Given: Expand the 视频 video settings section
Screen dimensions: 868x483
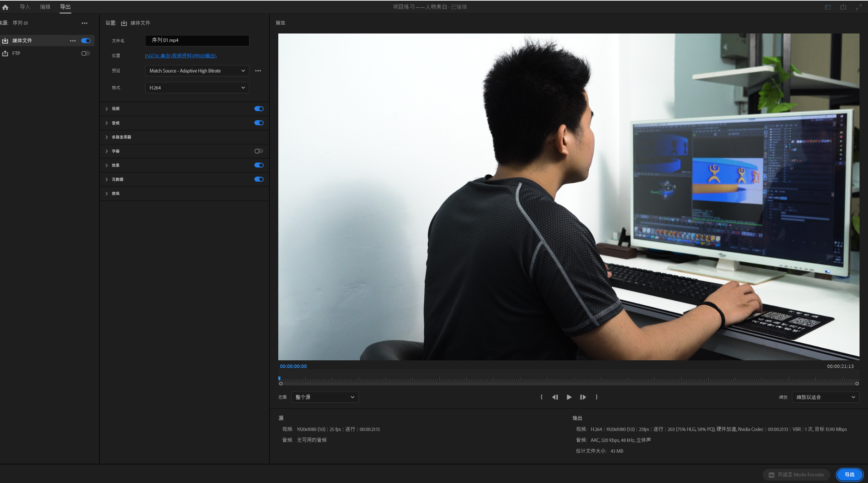Looking at the screenshot, I should [107, 109].
